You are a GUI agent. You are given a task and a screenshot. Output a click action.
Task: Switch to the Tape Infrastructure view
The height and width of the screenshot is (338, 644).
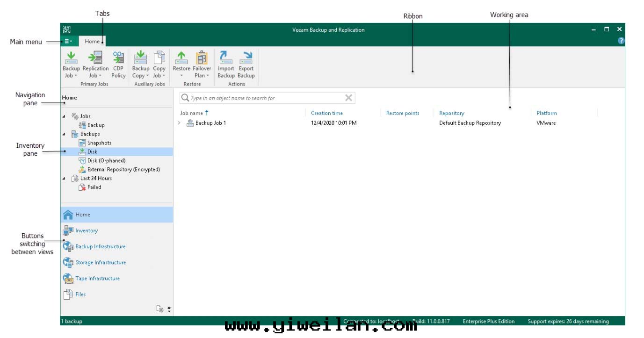(97, 278)
